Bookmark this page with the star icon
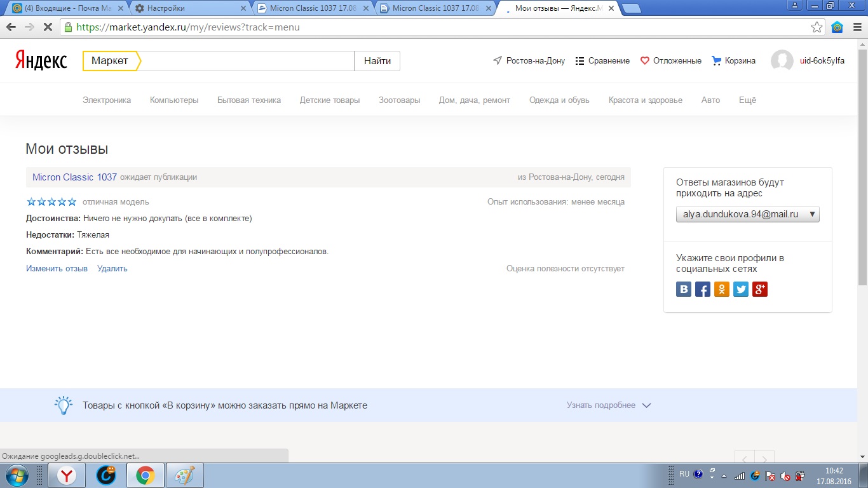The height and width of the screenshot is (488, 868). 817,27
